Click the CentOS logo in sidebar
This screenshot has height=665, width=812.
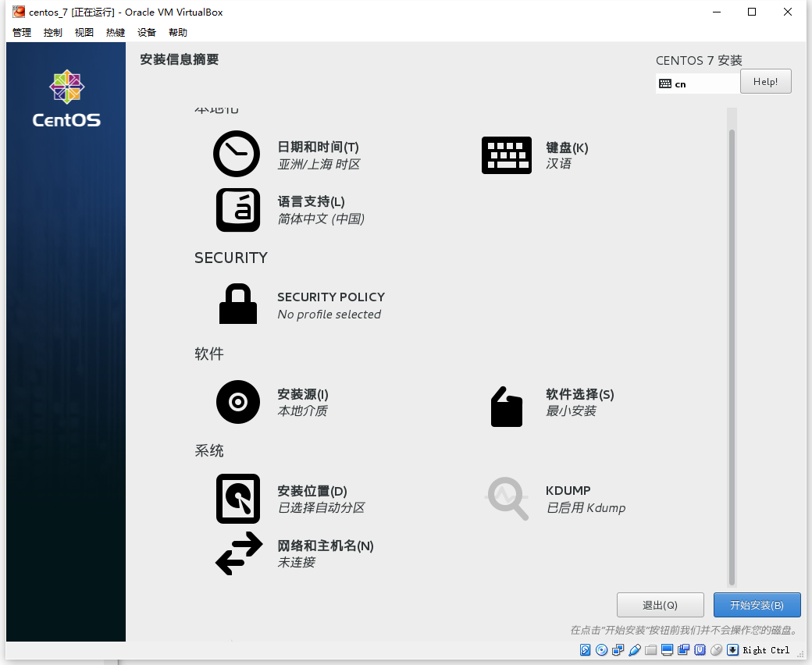(x=66, y=98)
